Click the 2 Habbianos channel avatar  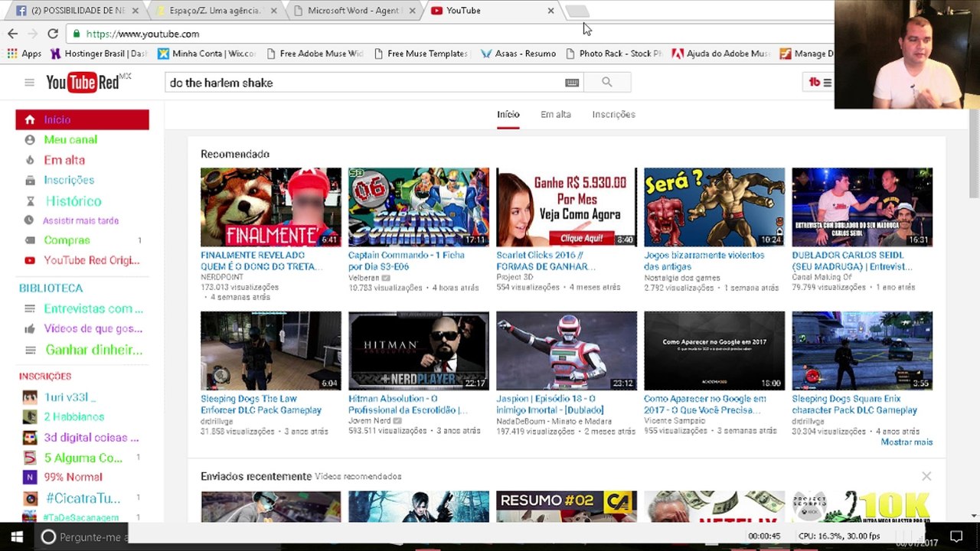coord(30,417)
